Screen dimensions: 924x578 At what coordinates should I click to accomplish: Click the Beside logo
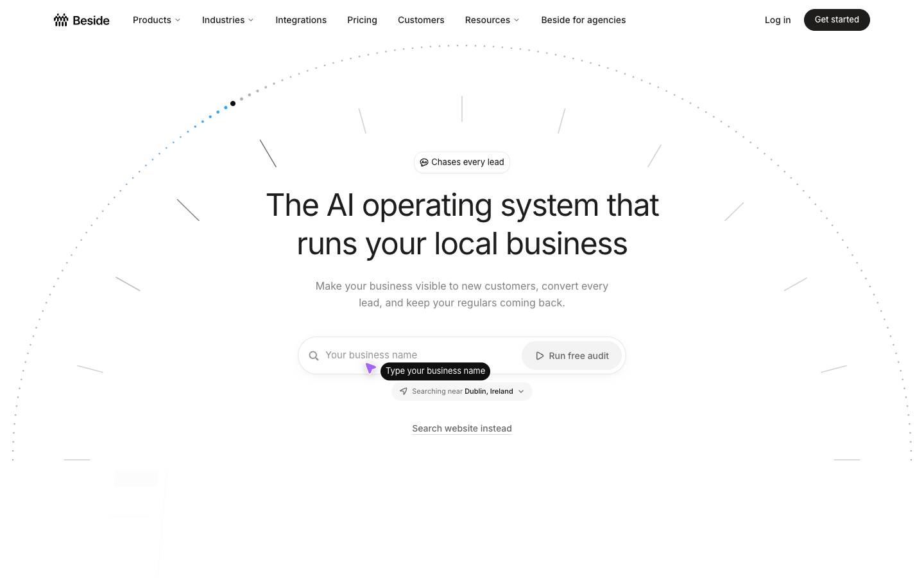tap(81, 20)
